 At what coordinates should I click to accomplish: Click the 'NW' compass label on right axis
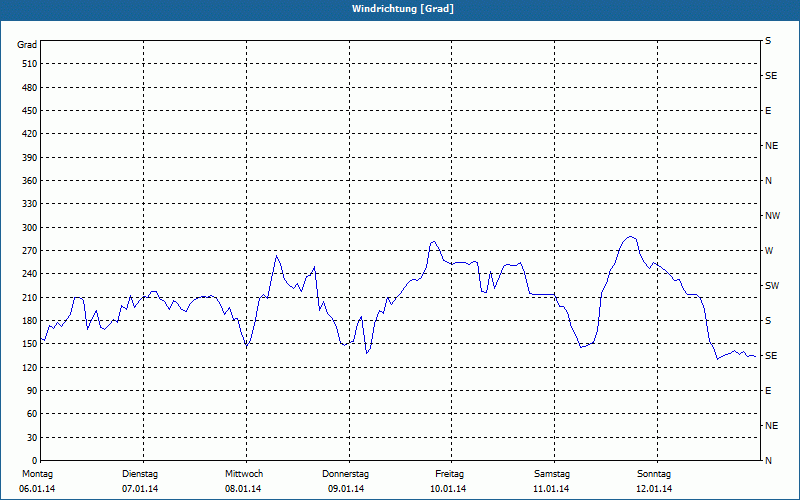point(772,216)
